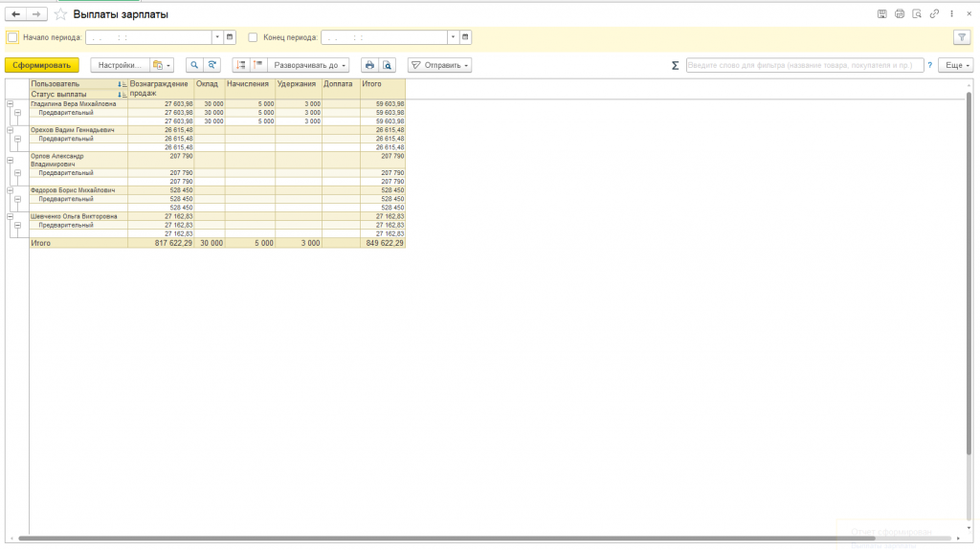Click the save (diskette) icon at top right
The image size is (980, 550).
881,13
